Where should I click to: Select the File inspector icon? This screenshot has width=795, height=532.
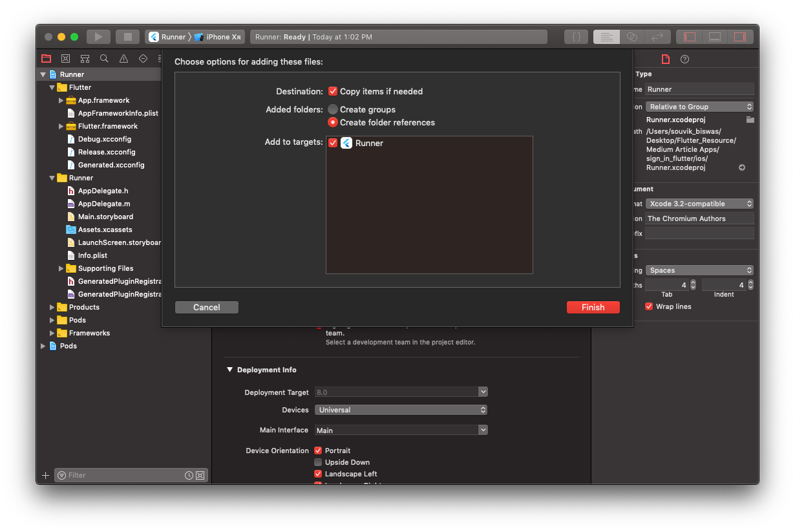point(665,59)
